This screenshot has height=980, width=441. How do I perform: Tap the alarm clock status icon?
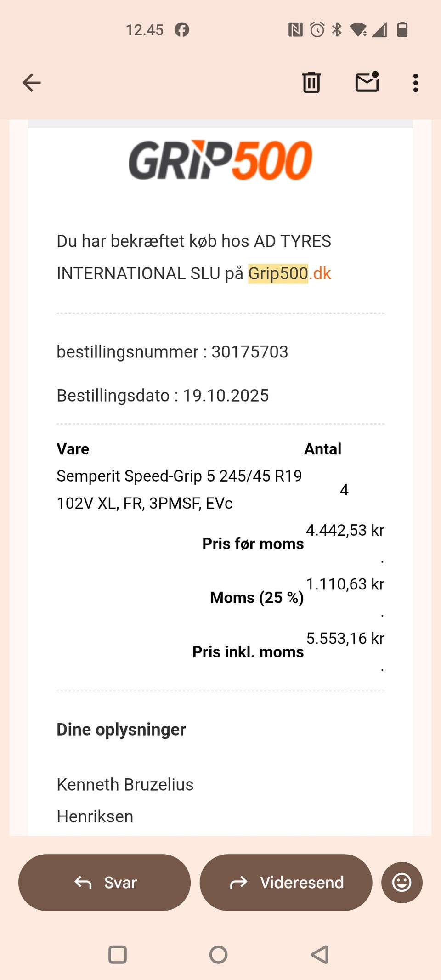point(317,30)
